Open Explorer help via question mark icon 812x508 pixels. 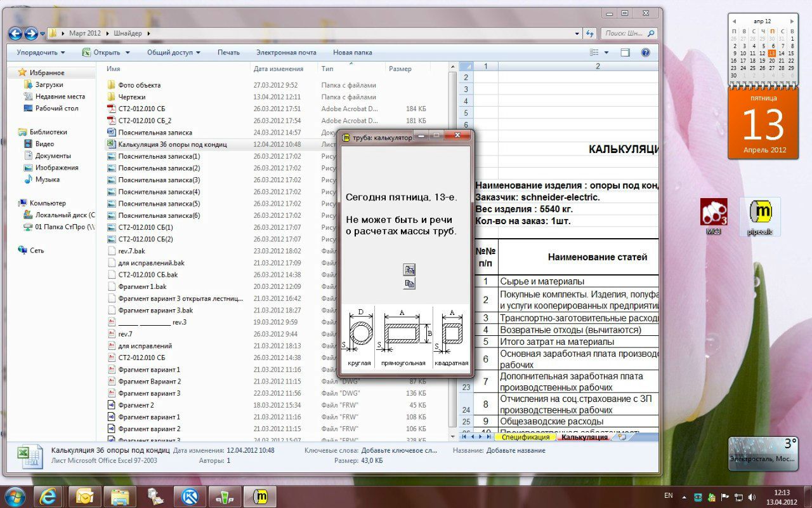(x=645, y=53)
